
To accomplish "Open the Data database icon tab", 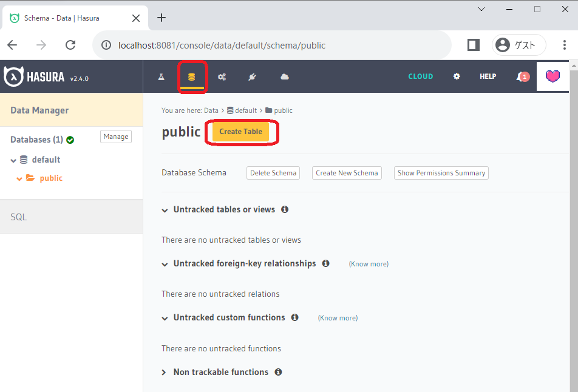I will [x=192, y=76].
